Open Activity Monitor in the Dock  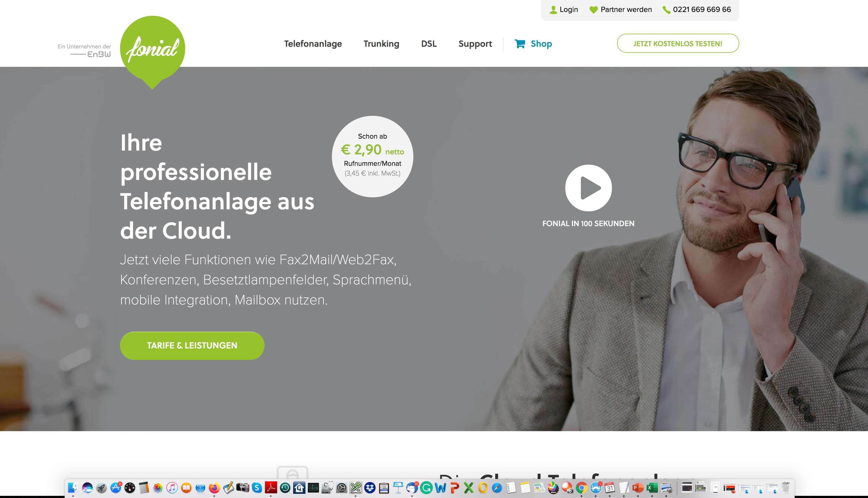point(313,488)
